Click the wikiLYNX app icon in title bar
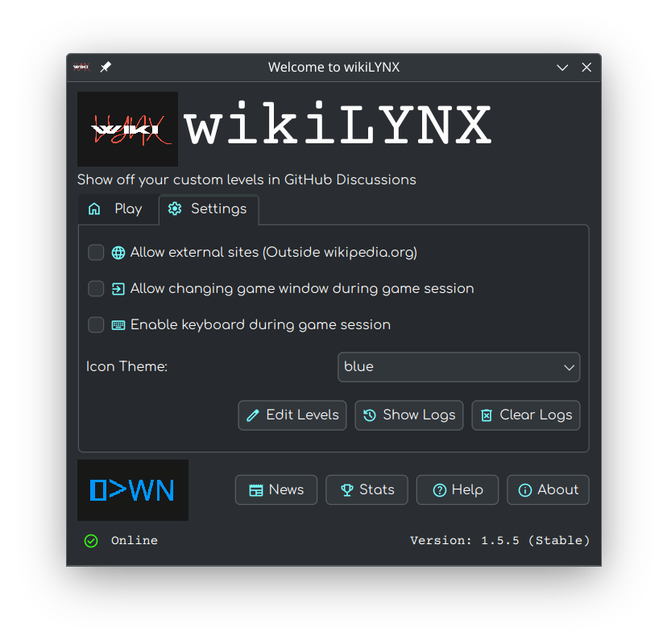This screenshot has height=644, width=667. click(x=81, y=68)
